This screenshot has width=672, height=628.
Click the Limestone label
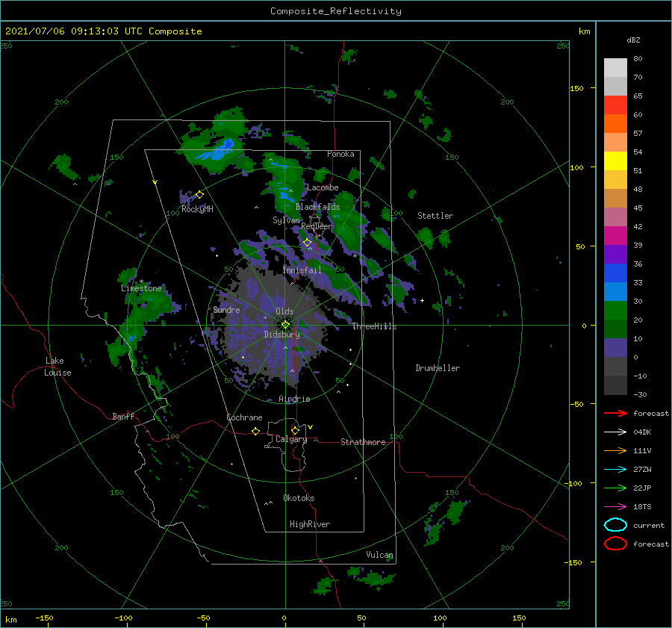[141, 288]
